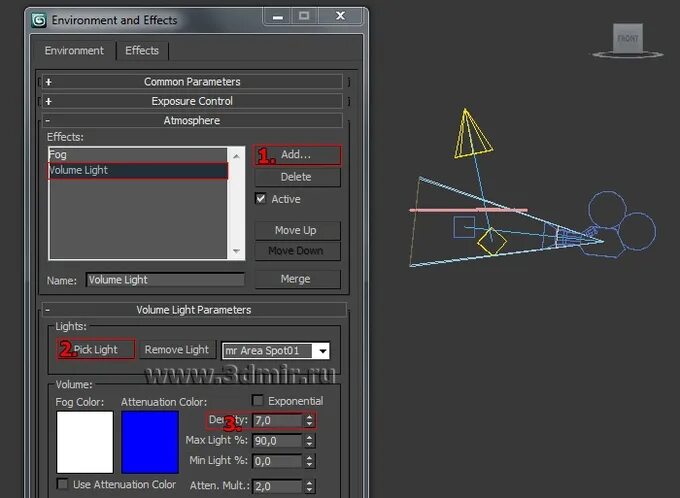Collapse the Atmosphere rollout

[x=192, y=120]
